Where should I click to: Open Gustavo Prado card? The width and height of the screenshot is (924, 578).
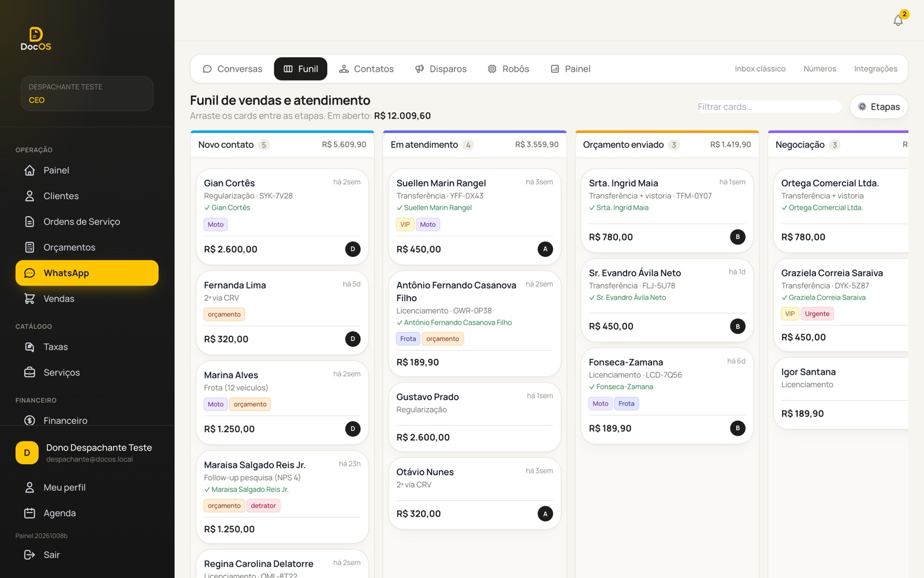[x=475, y=417]
